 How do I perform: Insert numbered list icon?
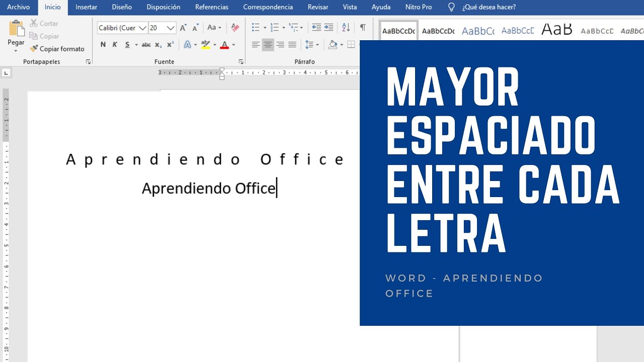tap(274, 28)
